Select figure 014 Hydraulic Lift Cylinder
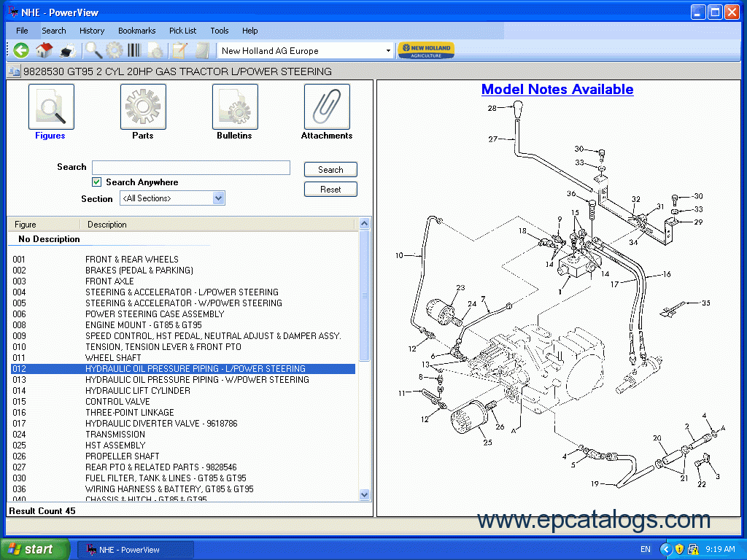This screenshot has width=747, height=560. [x=138, y=391]
